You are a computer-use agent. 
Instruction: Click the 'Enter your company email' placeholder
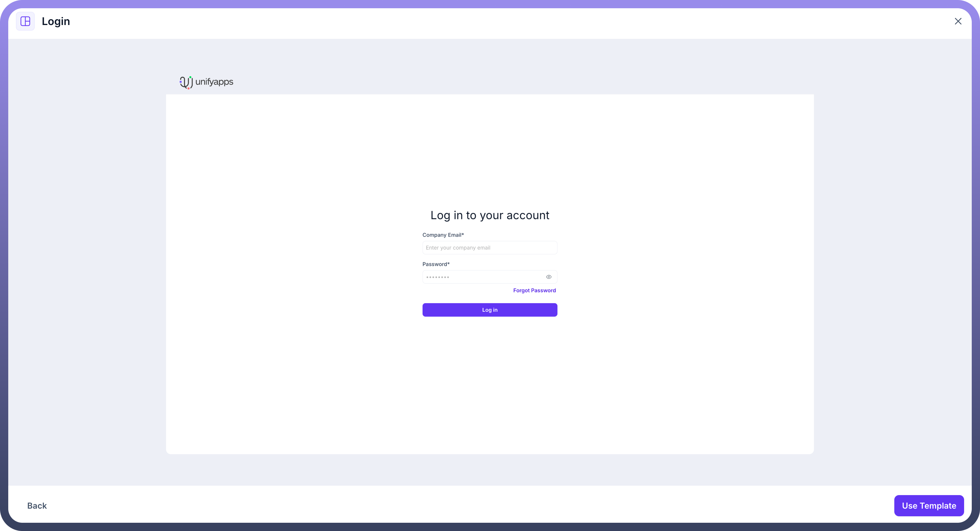[x=458, y=248]
